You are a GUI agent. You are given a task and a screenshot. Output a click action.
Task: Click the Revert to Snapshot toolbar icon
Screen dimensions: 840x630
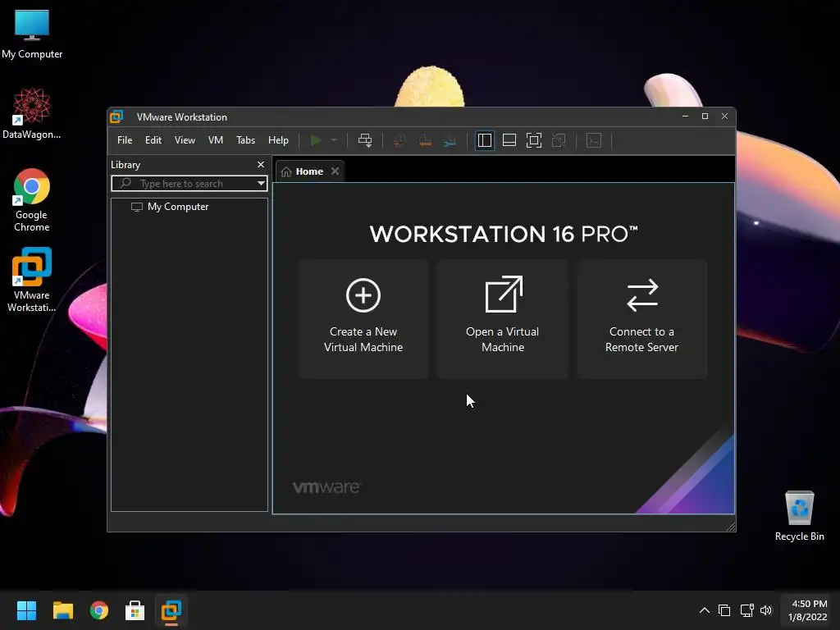[x=425, y=140]
